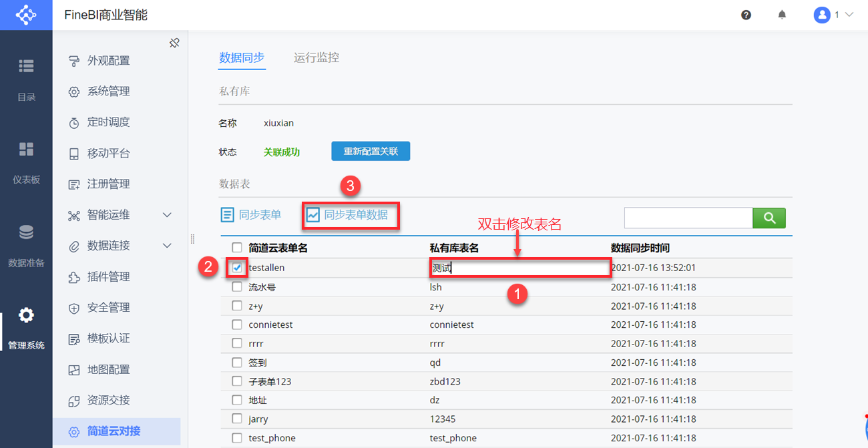Click the dz private table name cell
This screenshot has height=448, width=868.
(435, 400)
